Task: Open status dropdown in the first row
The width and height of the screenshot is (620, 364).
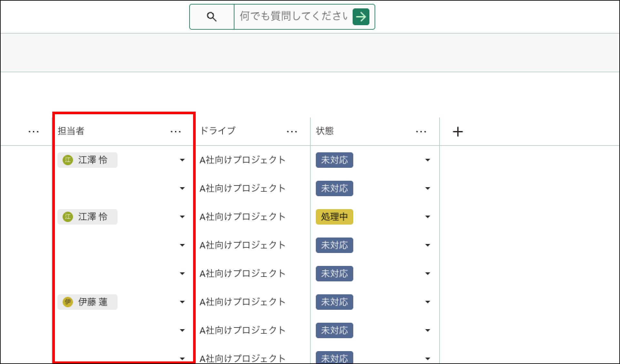Action: [x=428, y=160]
